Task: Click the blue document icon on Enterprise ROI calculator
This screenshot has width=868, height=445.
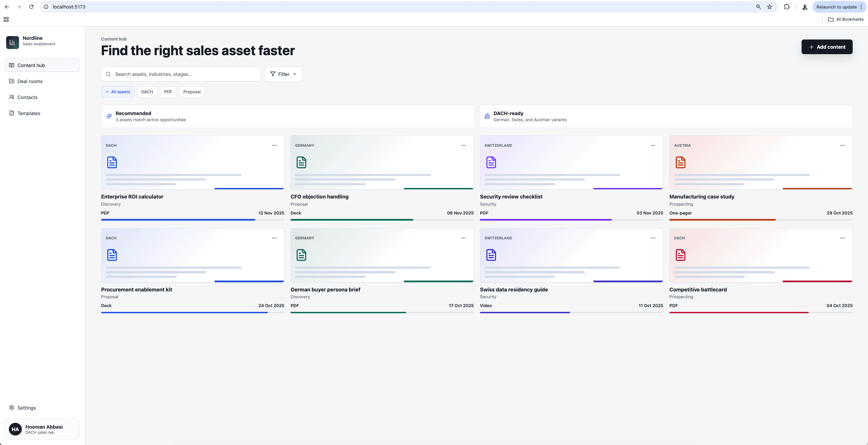Action: (112, 162)
